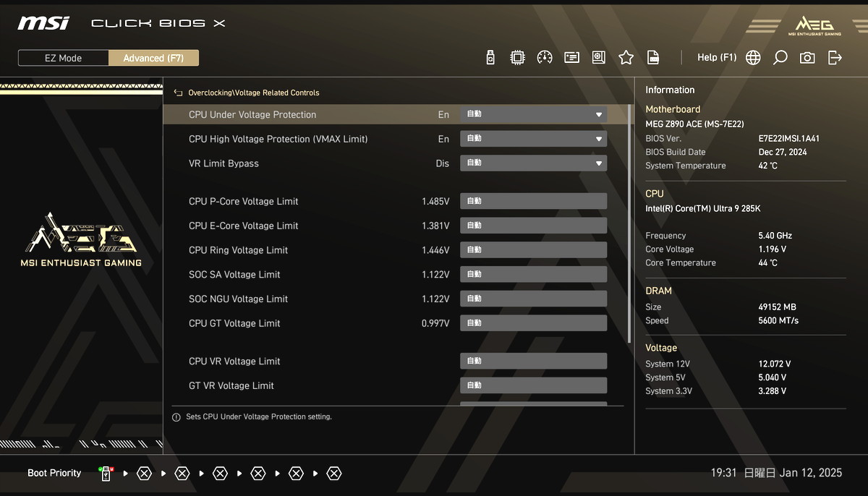Open CPU High Voltage Protection dropdown

click(x=533, y=139)
